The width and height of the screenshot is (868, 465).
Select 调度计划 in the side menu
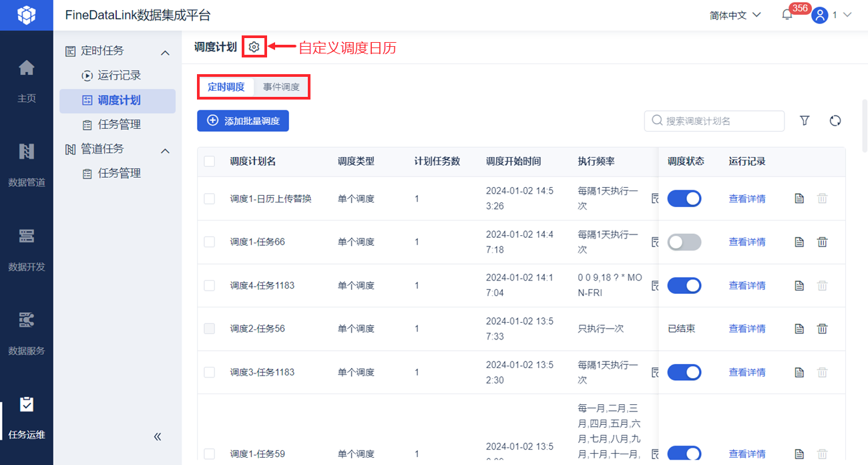click(x=118, y=100)
